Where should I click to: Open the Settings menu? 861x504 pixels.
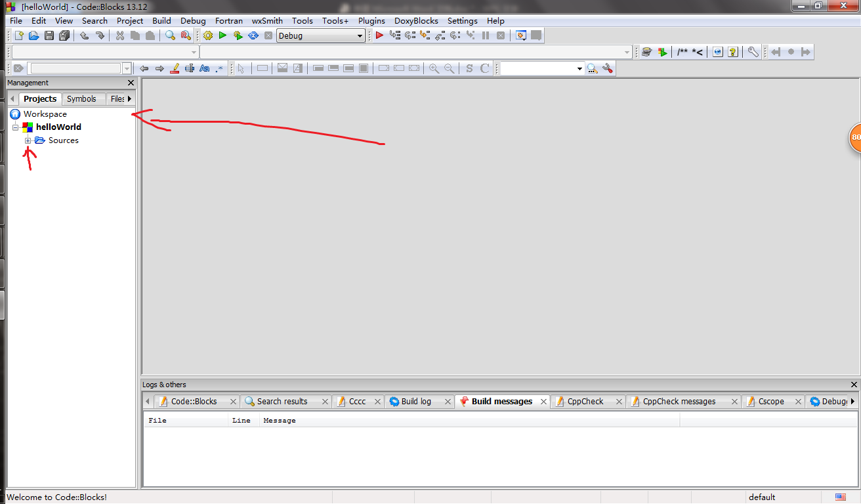(x=463, y=20)
